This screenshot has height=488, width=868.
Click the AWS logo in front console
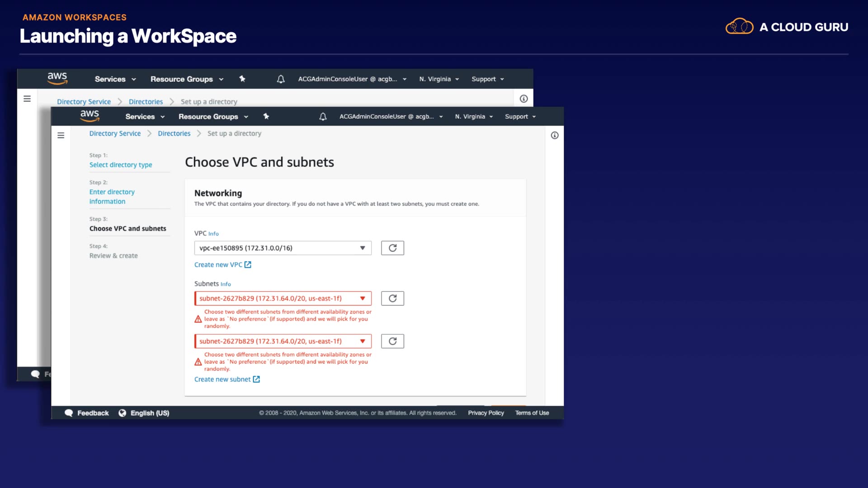pyautogui.click(x=90, y=116)
